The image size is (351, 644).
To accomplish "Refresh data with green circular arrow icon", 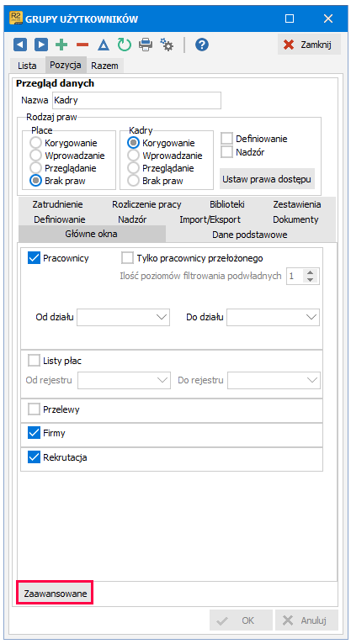I will point(124,45).
